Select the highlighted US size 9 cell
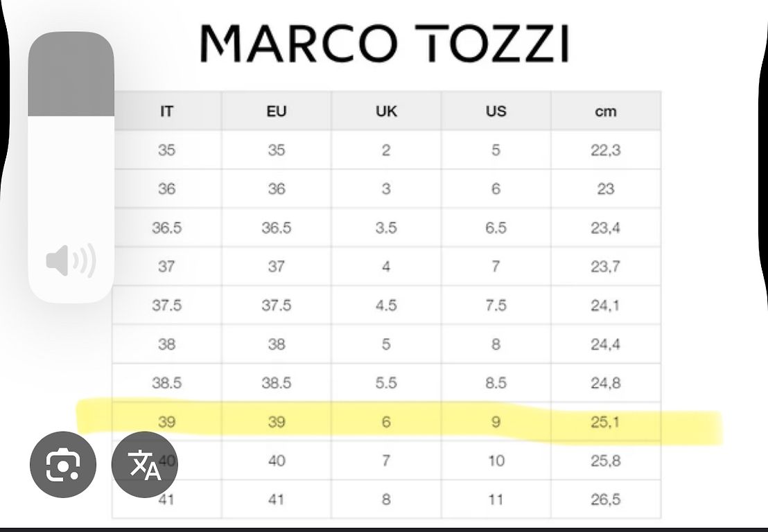 point(496,421)
